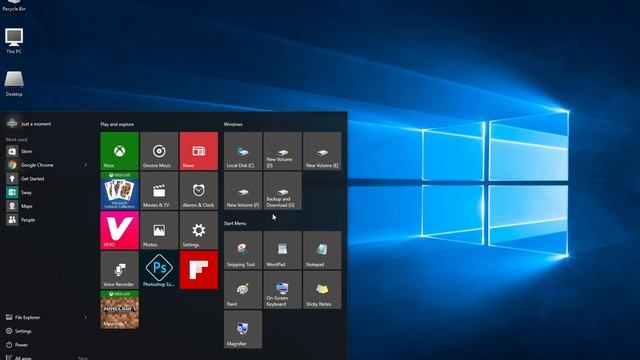640x360 pixels.
Task: Select the 'Start Menu' group header
Action: [x=235, y=223]
